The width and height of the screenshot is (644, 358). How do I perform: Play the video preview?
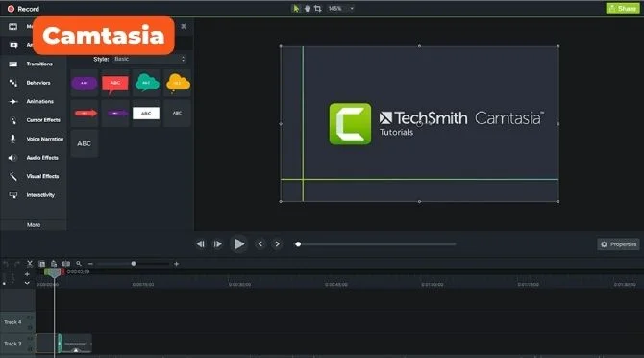(239, 244)
